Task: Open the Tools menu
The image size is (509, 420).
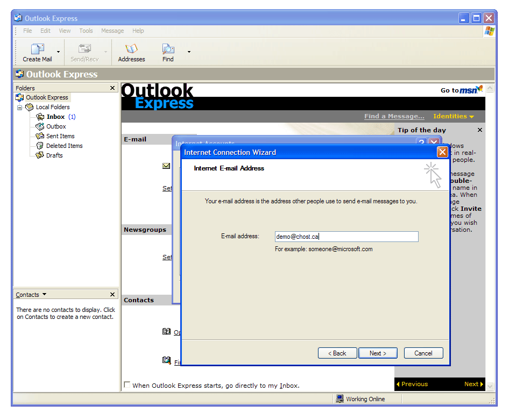Action: pyautogui.click(x=86, y=31)
